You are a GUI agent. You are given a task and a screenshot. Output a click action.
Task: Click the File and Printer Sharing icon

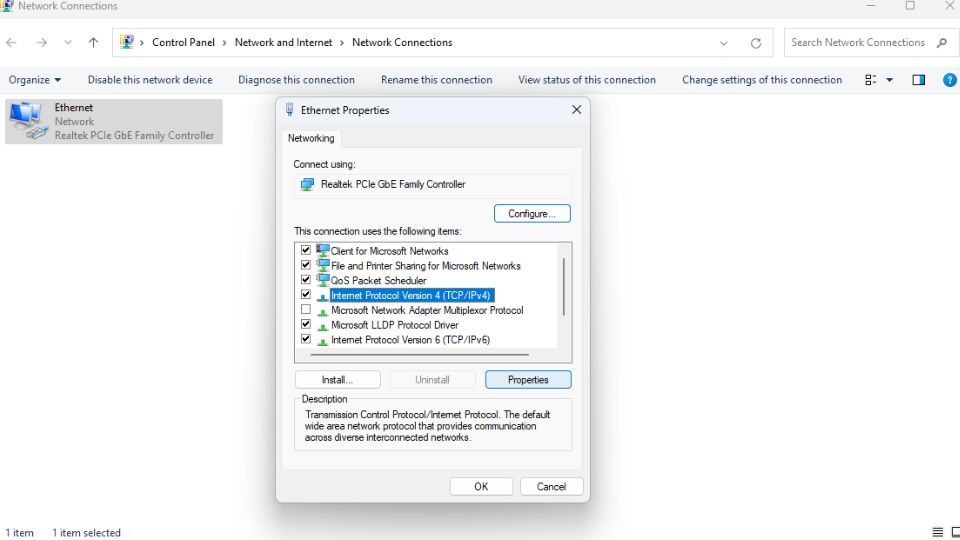(323, 265)
